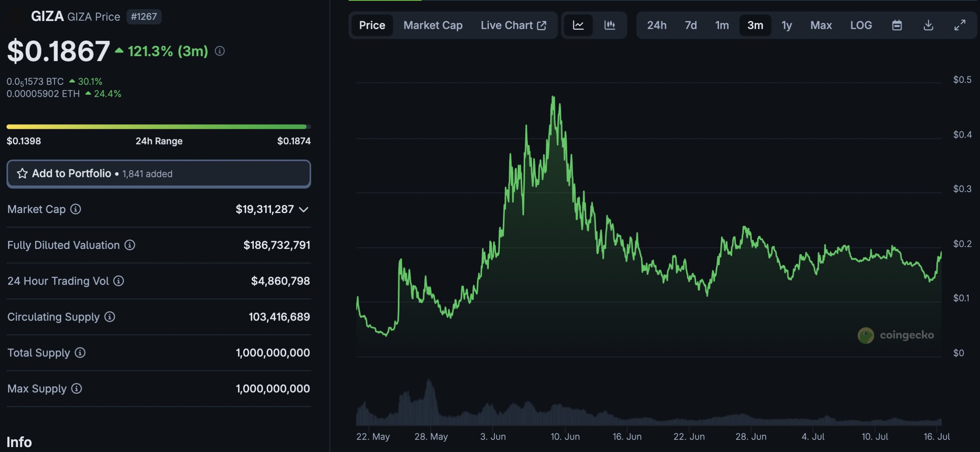Click the market cap value $19,311,287
Image resolution: width=980 pixels, height=452 pixels.
point(265,209)
